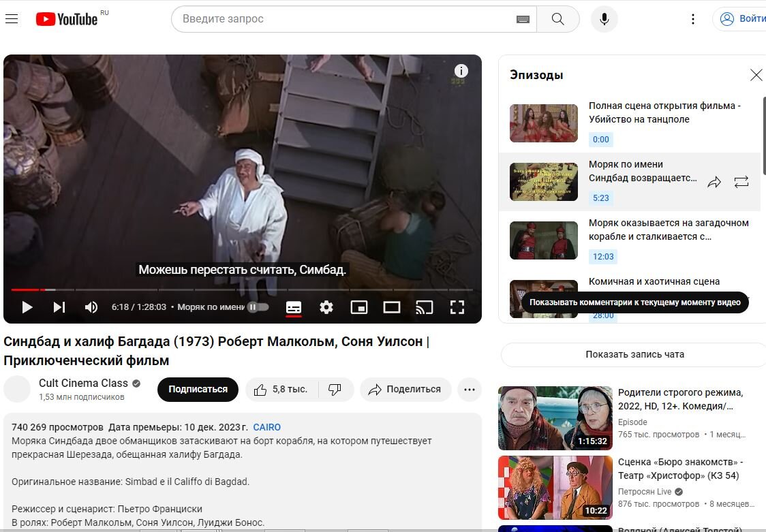Dislike the video
The image size is (766, 532).
[335, 390]
